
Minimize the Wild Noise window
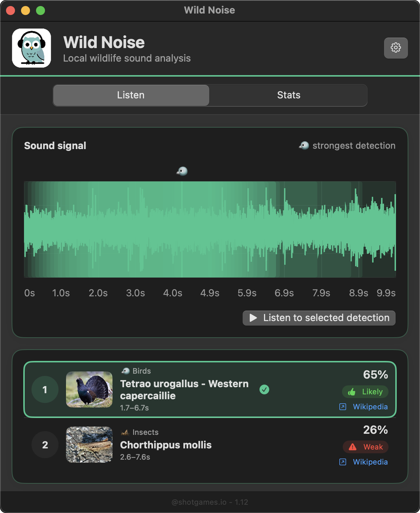pyautogui.click(x=26, y=11)
